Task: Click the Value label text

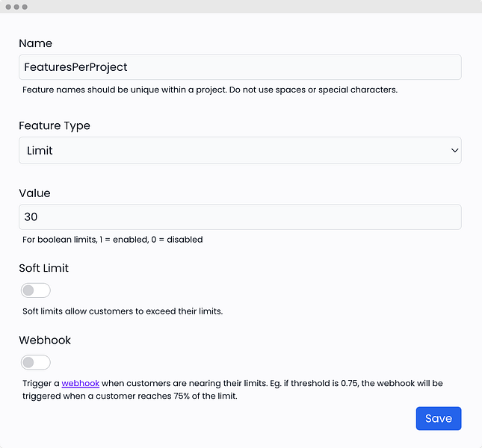Action: tap(34, 193)
